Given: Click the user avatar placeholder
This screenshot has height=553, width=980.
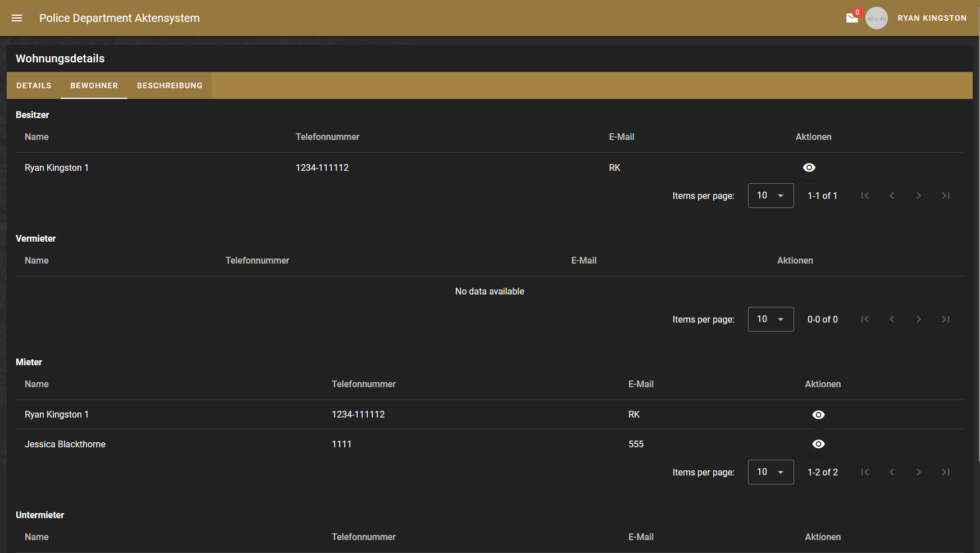Looking at the screenshot, I should (877, 18).
